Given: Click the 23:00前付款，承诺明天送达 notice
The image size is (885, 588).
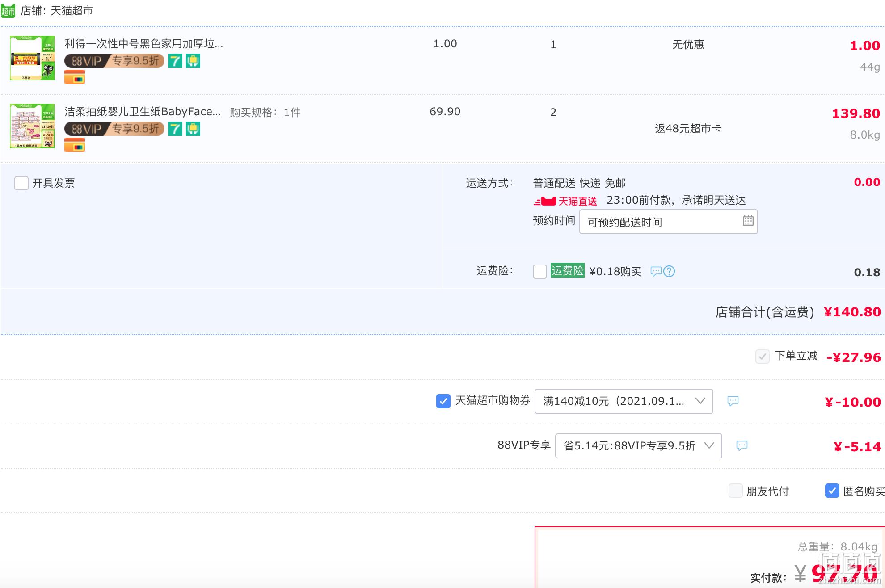Looking at the screenshot, I should tap(676, 200).
